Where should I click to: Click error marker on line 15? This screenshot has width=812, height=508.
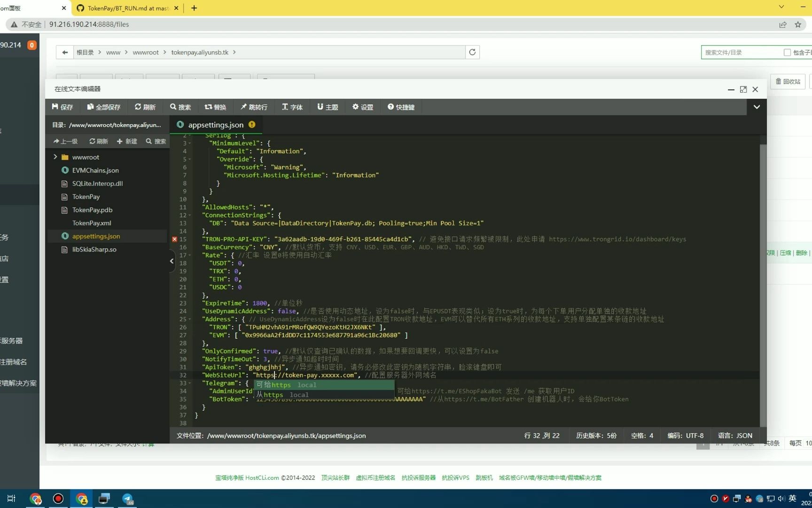(174, 239)
